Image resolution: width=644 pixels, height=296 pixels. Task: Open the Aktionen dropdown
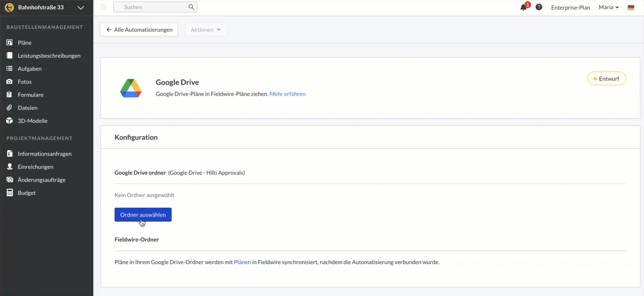206,30
